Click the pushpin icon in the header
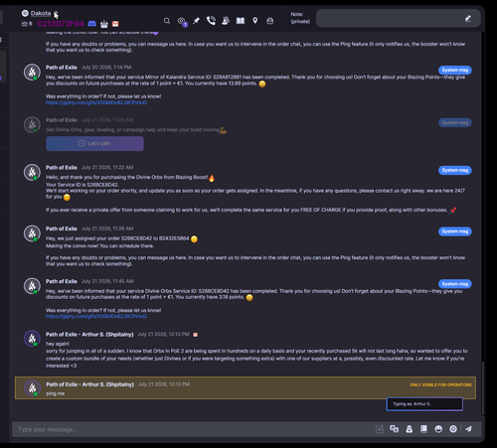Screen dimensions: 497x448 196,21
